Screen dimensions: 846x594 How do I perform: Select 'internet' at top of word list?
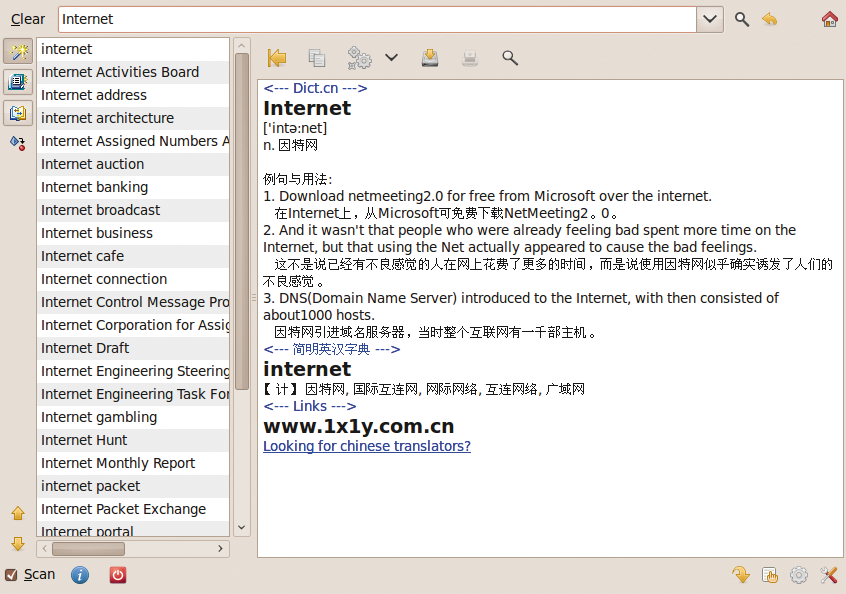pyautogui.click(x=133, y=49)
